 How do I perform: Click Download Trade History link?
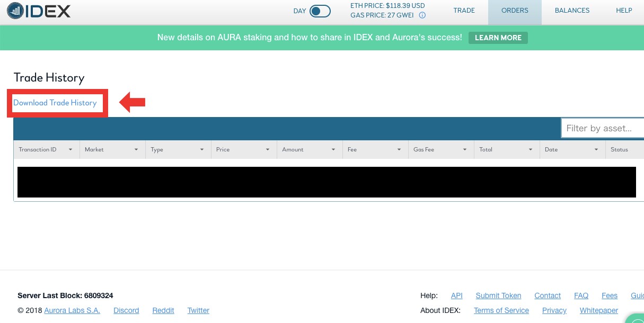pyautogui.click(x=55, y=103)
